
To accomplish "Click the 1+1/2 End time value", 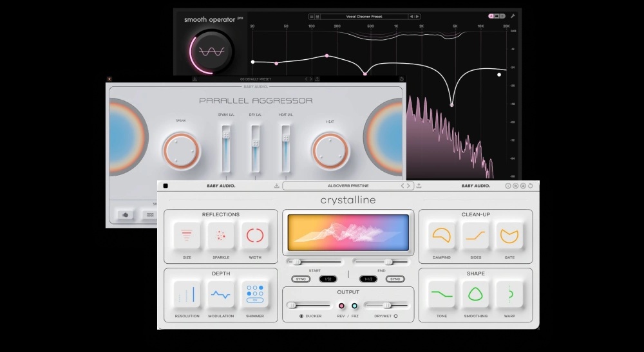I will click(368, 279).
